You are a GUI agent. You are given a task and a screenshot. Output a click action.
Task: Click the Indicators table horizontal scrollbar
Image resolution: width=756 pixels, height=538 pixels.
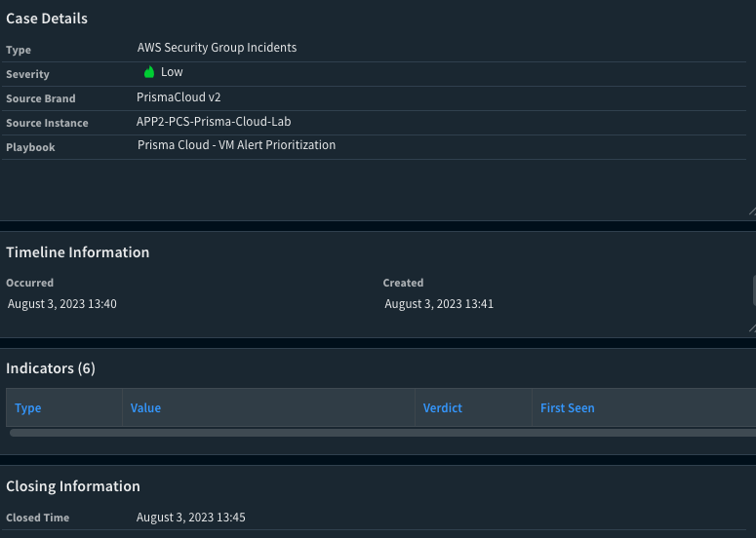pyautogui.click(x=380, y=432)
